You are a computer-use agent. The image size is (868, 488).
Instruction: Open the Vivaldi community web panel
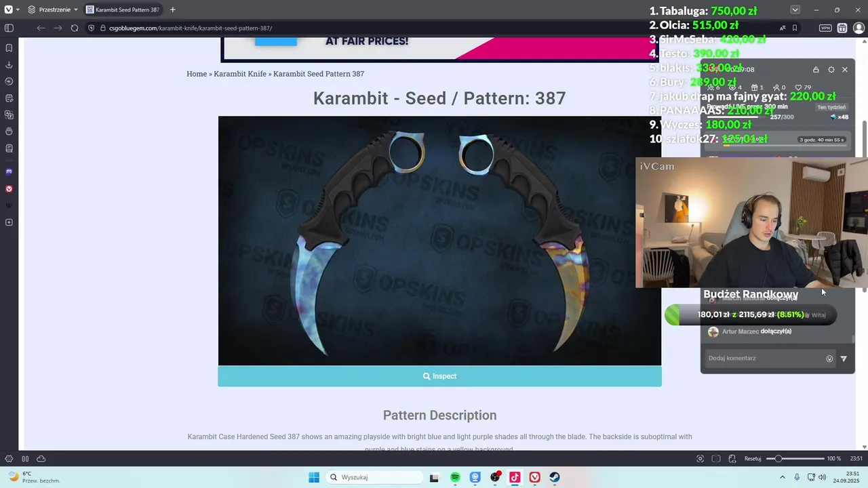(x=9, y=189)
